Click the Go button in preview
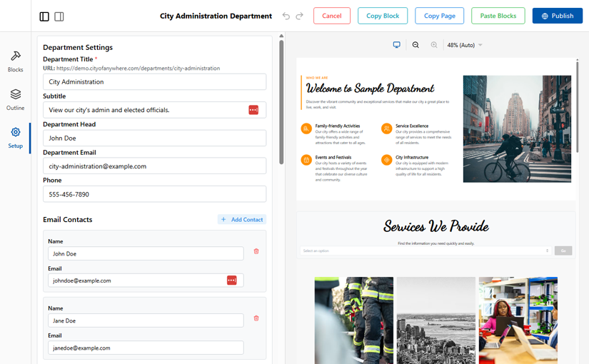Screen dimensions: 589x364 [563, 251]
